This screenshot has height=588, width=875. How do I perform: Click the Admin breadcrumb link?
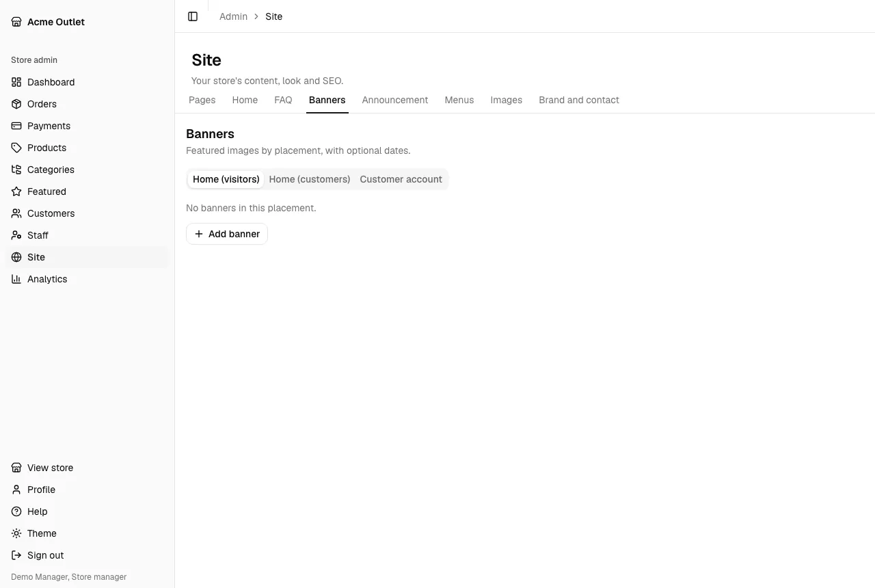(x=234, y=16)
